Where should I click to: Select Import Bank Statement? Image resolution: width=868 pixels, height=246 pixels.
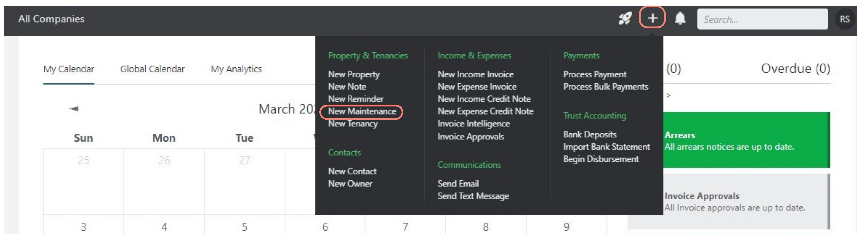[607, 147]
